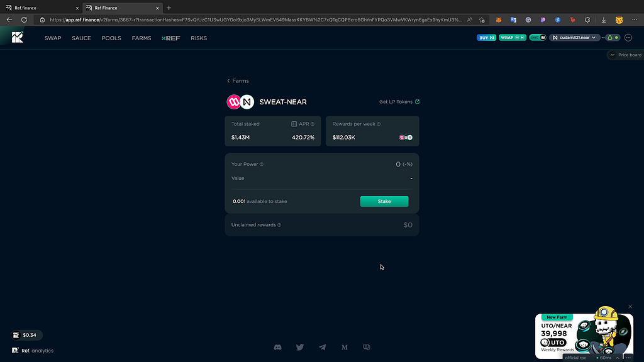Open a new browser tab
644x362 pixels.
click(169, 8)
